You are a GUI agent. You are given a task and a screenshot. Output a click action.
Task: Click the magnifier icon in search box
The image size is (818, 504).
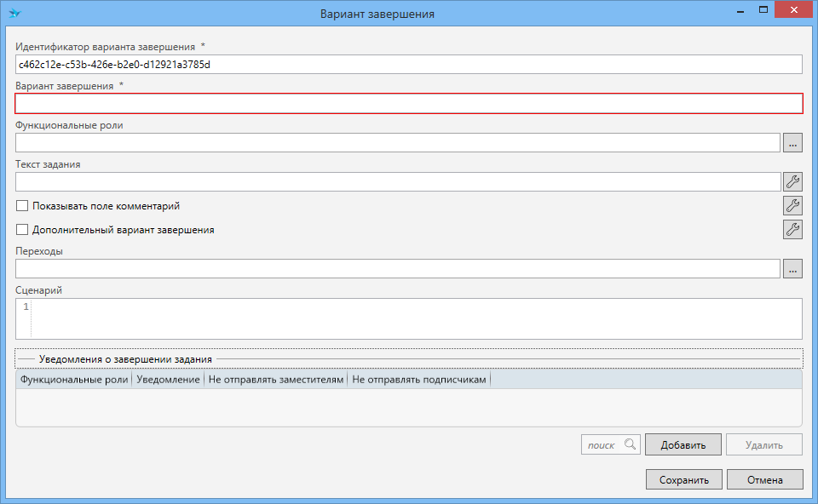[630, 444]
